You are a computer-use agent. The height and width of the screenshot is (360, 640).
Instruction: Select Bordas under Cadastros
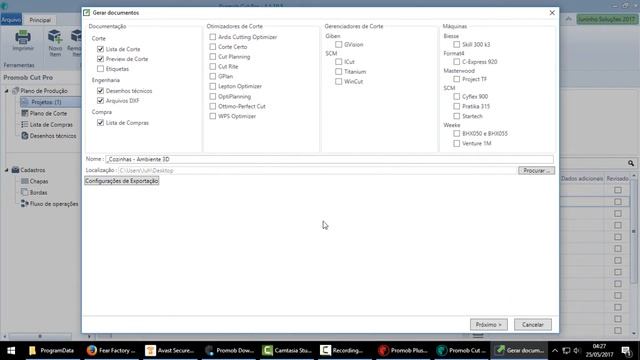pyautogui.click(x=38, y=192)
